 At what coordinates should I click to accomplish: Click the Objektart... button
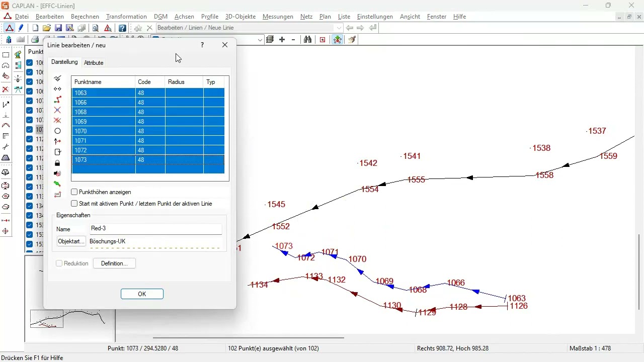click(x=71, y=241)
